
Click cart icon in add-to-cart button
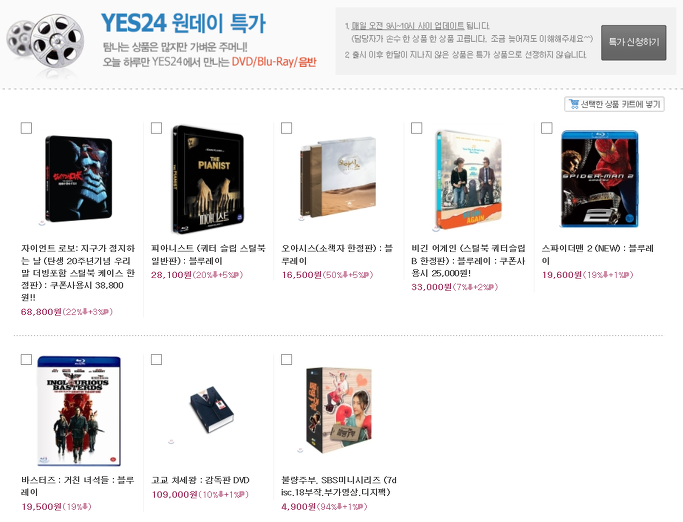574,104
